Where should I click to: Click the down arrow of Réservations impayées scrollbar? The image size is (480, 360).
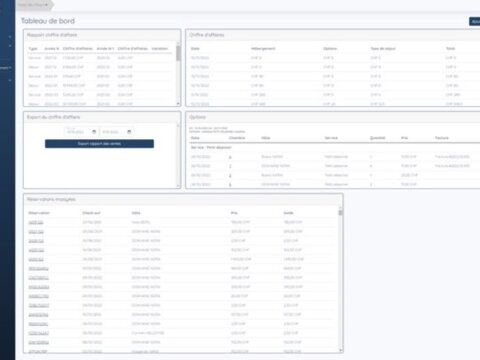tap(340, 350)
